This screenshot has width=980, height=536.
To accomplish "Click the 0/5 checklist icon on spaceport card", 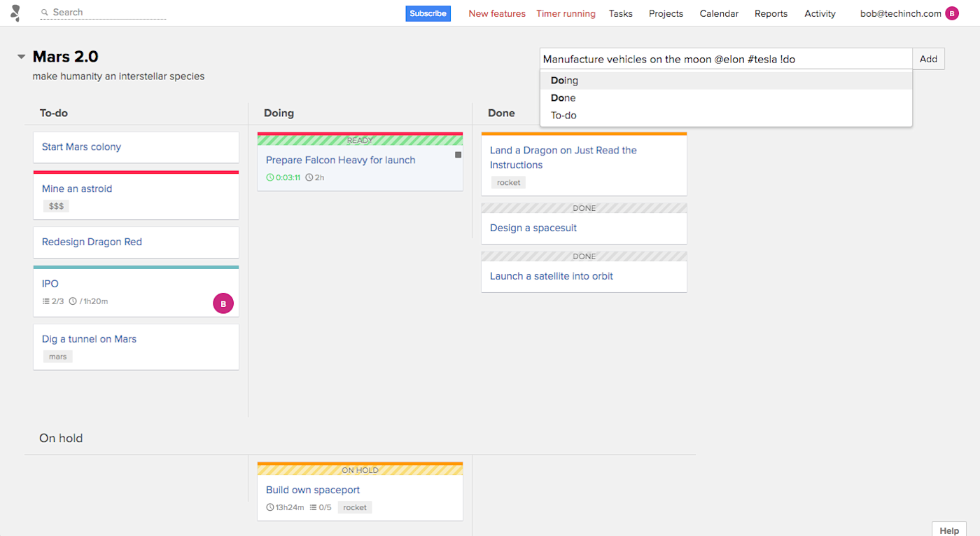I will [x=314, y=507].
